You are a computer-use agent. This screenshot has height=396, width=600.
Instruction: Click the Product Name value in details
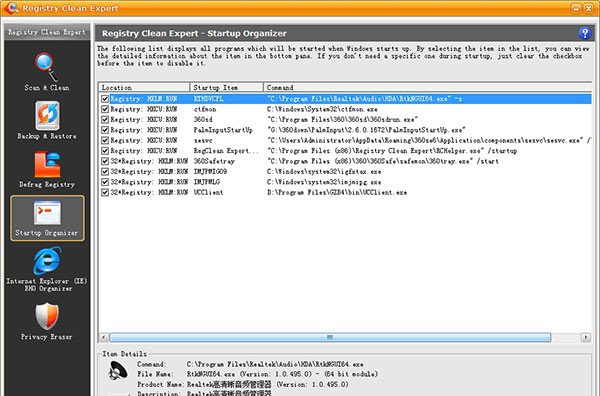click(267, 384)
